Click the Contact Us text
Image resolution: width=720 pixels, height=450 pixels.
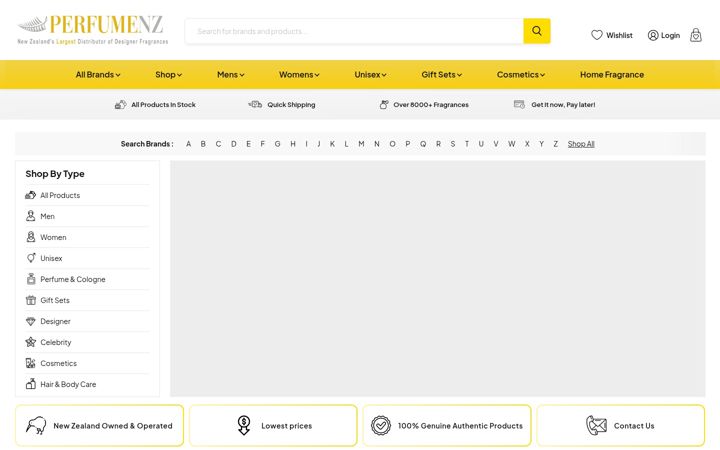pos(634,426)
